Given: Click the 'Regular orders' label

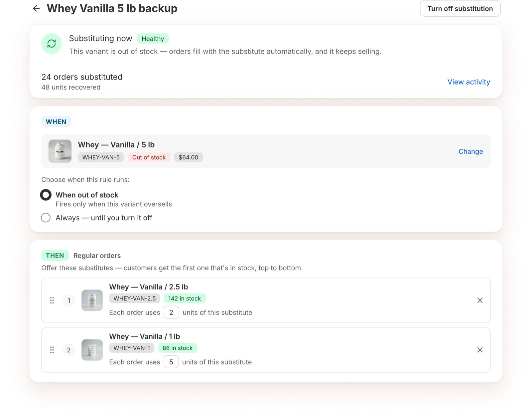Looking at the screenshot, I should point(97,256).
